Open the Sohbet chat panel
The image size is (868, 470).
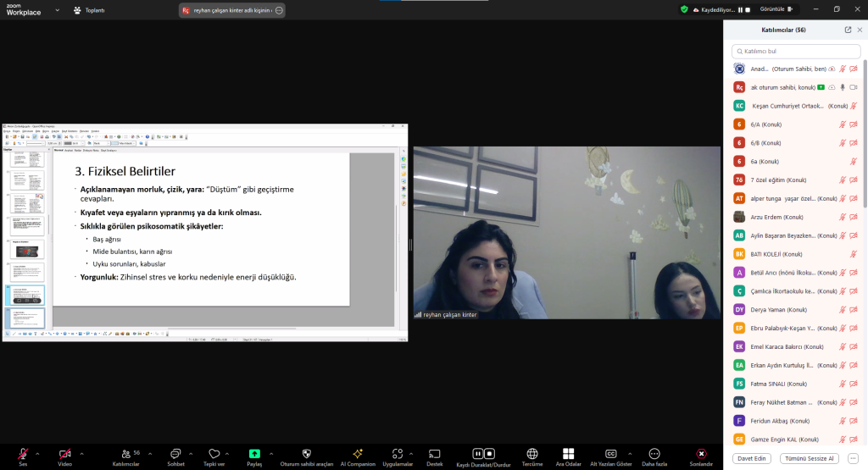tap(175, 453)
